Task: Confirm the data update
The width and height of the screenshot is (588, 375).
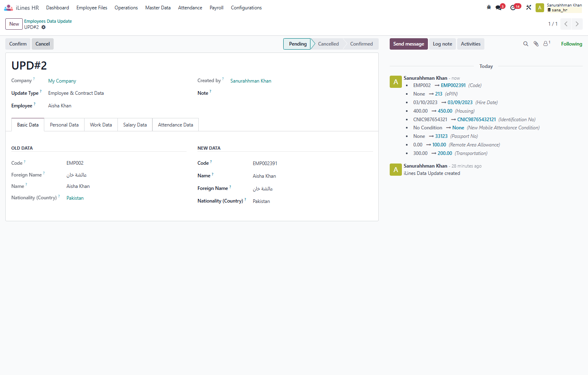Action: [18, 44]
